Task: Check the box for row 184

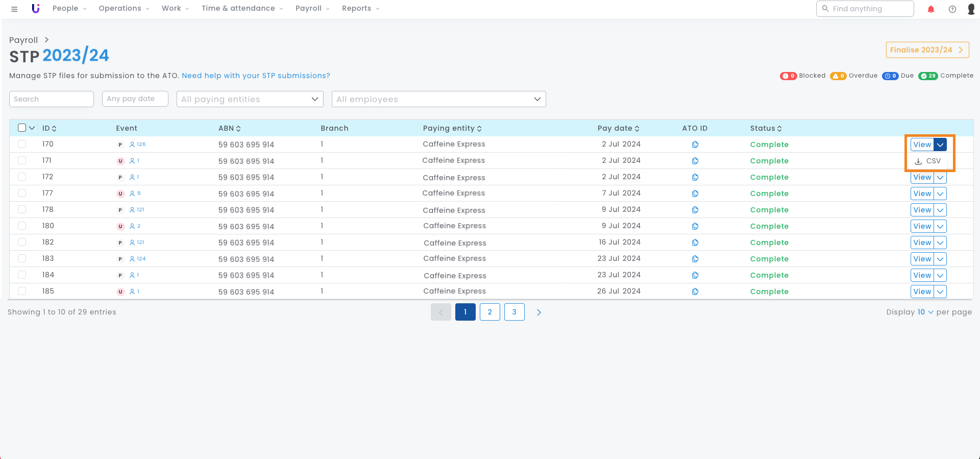Action: 22,275
